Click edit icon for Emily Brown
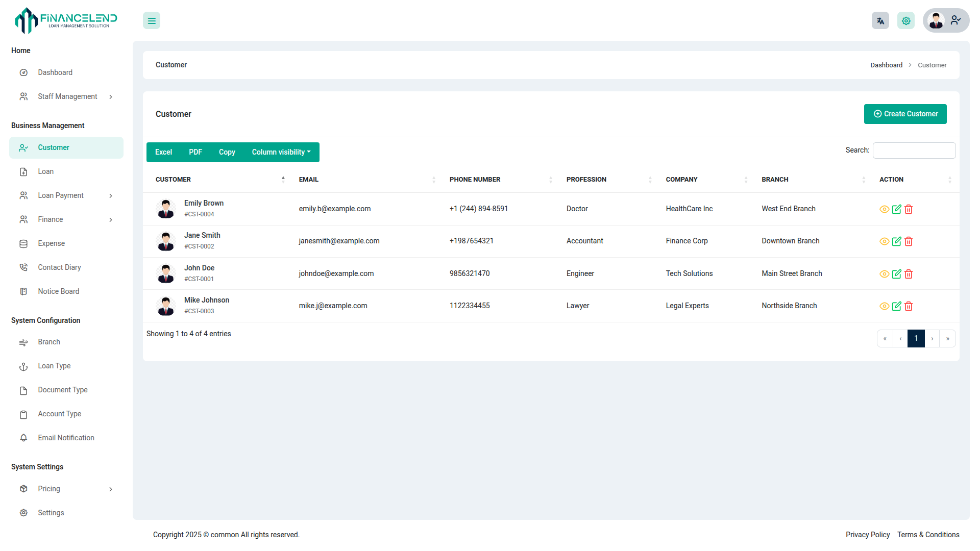Viewport: 980px width, 551px height. tap(896, 209)
